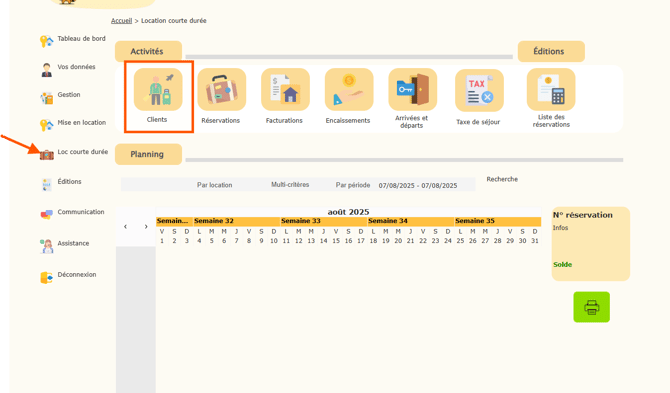The height and width of the screenshot is (393, 670).
Task: Click the Recherche label
Action: pyautogui.click(x=502, y=179)
